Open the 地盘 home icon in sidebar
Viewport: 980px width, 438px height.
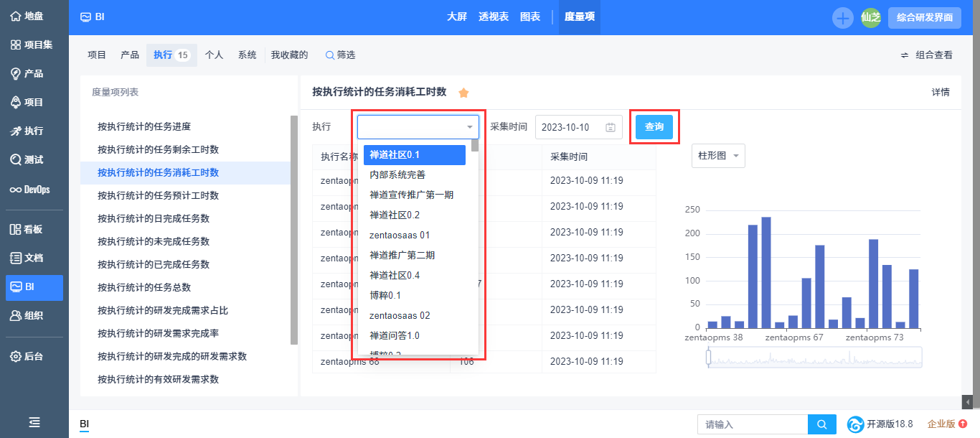tap(16, 15)
